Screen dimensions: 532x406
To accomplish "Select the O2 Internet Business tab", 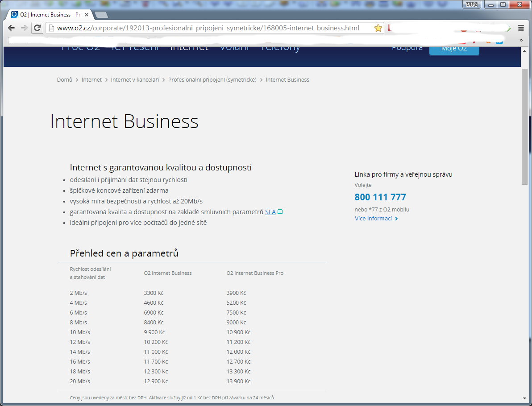I will click(50, 15).
